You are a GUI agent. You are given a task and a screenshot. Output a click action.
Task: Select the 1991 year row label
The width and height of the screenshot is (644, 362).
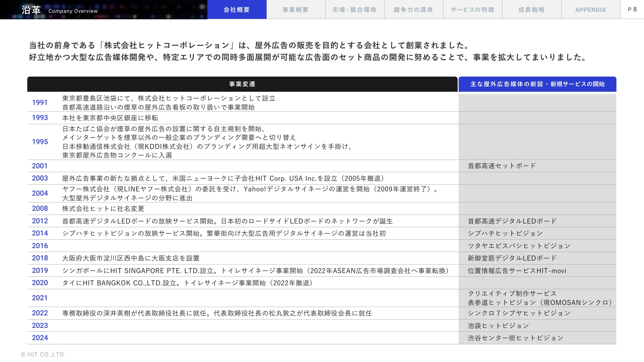tap(40, 102)
